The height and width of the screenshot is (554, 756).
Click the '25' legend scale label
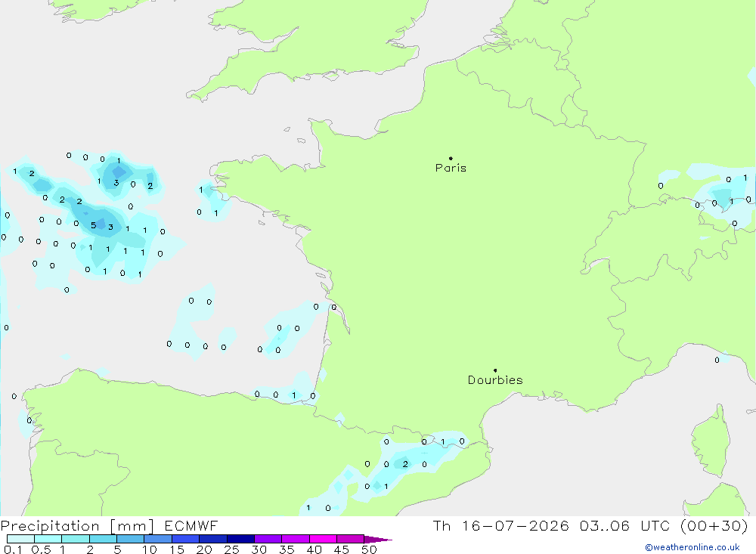point(231,549)
